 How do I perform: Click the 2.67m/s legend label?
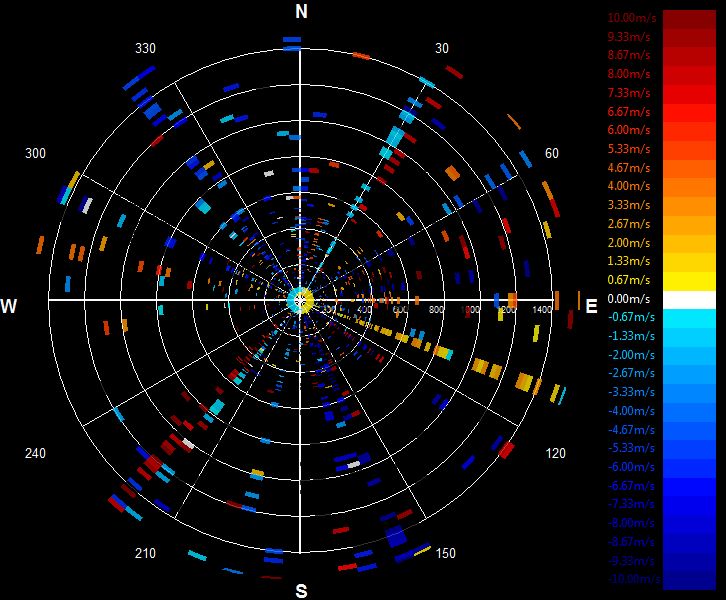click(x=629, y=224)
